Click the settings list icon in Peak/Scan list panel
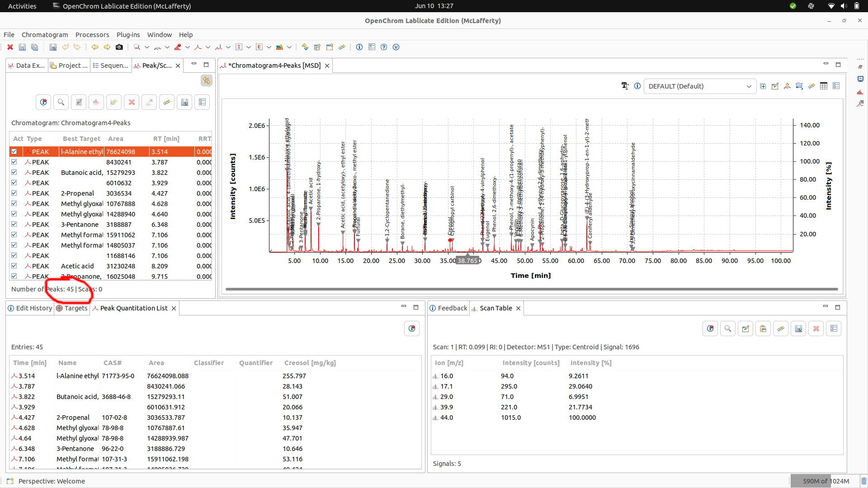868x488 pixels. click(202, 102)
